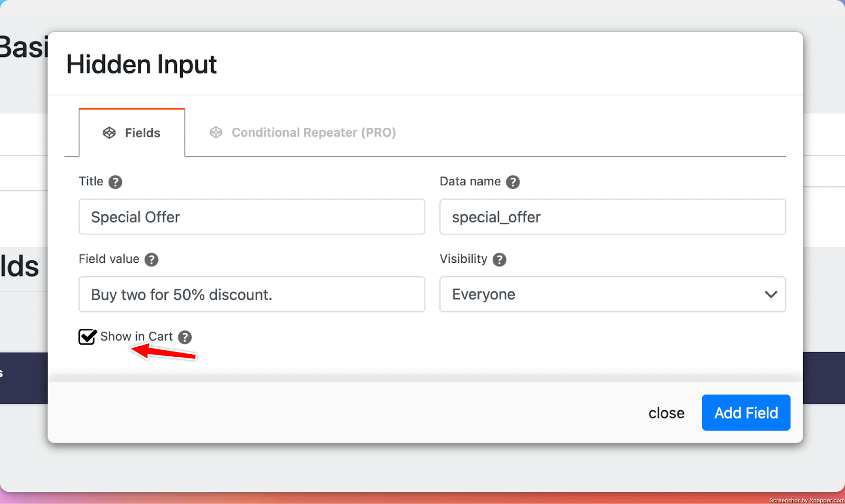Image resolution: width=845 pixels, height=504 pixels.
Task: Click the Show in Cart label text
Action: [x=136, y=337]
